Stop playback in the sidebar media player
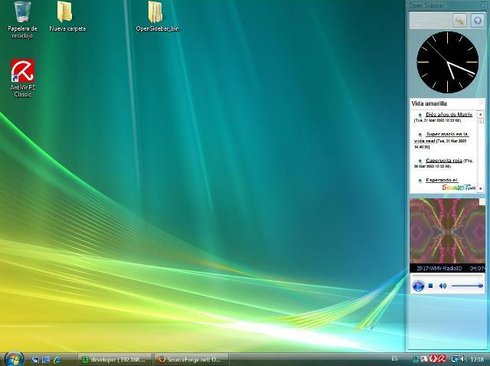 coord(431,286)
